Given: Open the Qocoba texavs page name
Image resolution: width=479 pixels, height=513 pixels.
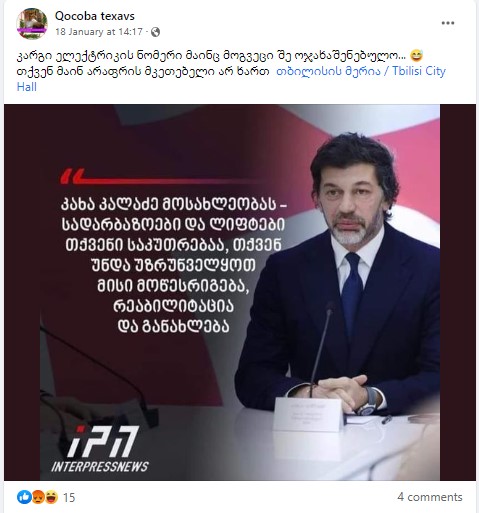Looking at the screenshot, I should point(95,16).
